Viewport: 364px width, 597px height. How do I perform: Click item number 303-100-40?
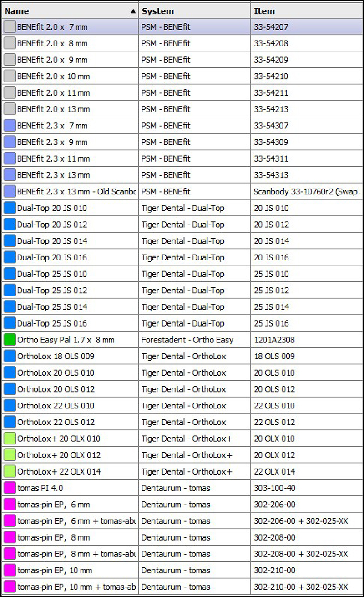pos(274,488)
